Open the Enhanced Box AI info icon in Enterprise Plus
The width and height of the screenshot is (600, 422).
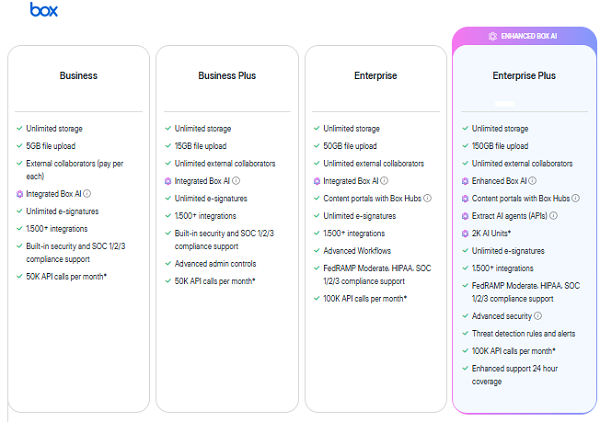533,181
